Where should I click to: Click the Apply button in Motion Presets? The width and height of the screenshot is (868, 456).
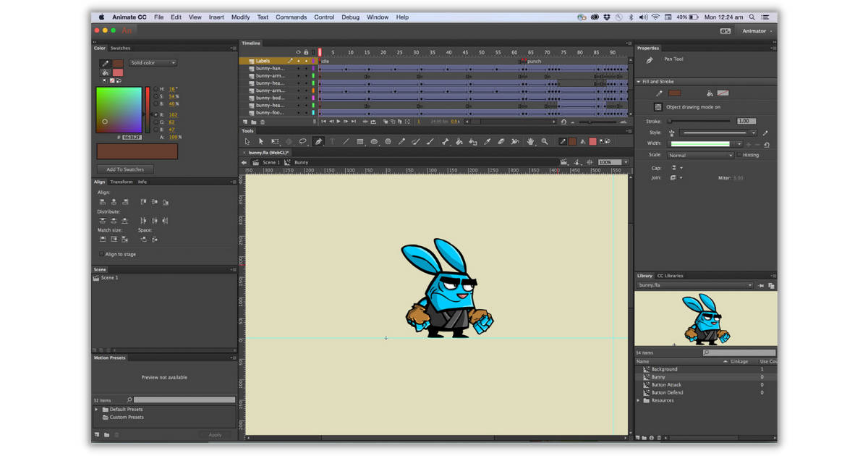coord(216,435)
